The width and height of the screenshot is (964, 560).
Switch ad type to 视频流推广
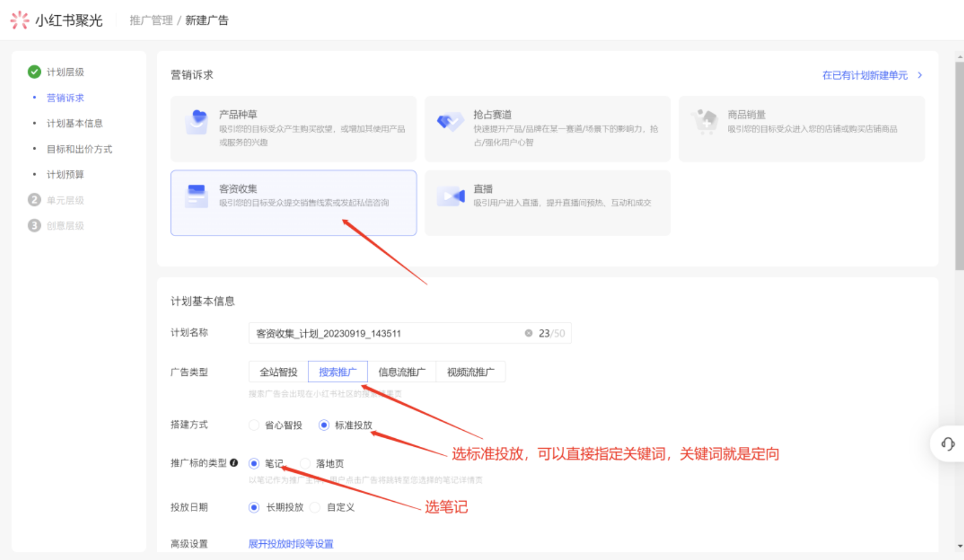(x=470, y=372)
